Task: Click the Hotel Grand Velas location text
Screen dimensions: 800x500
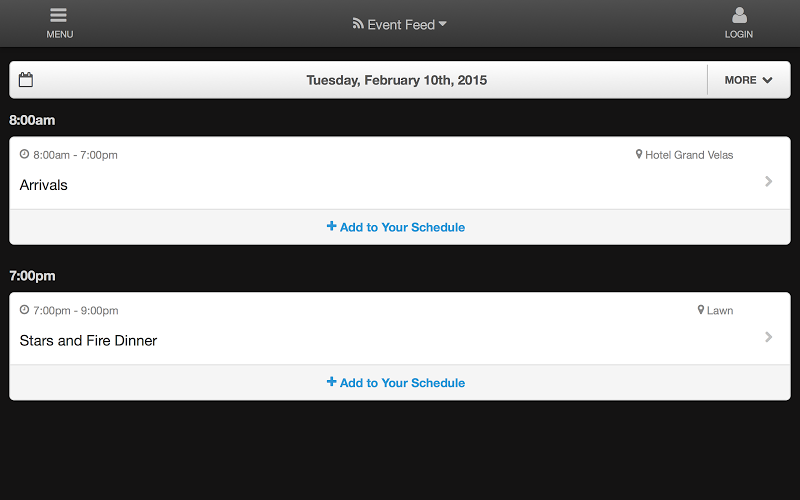Action: pyautogui.click(x=689, y=155)
